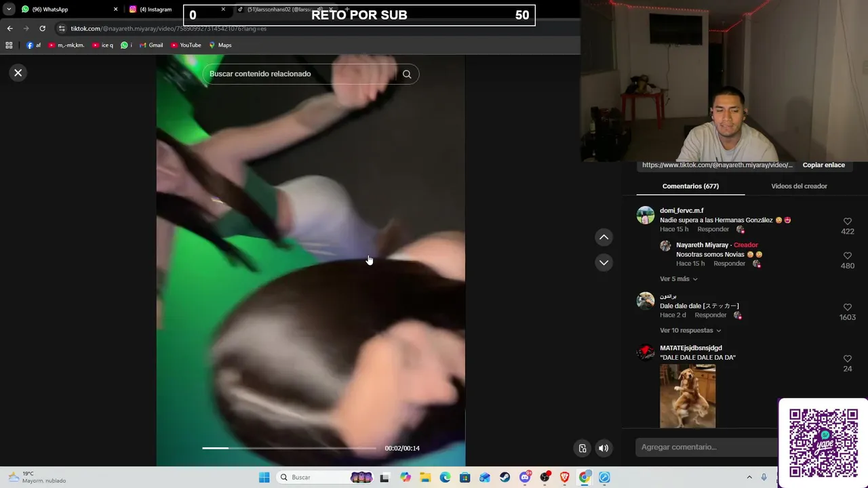Like MATATEjsjdbsnsjdgd's comment with the heart

848,359
